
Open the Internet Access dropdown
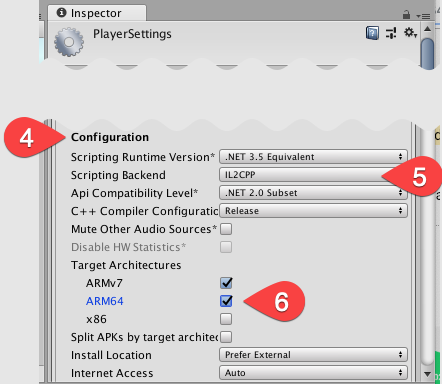click(x=313, y=373)
